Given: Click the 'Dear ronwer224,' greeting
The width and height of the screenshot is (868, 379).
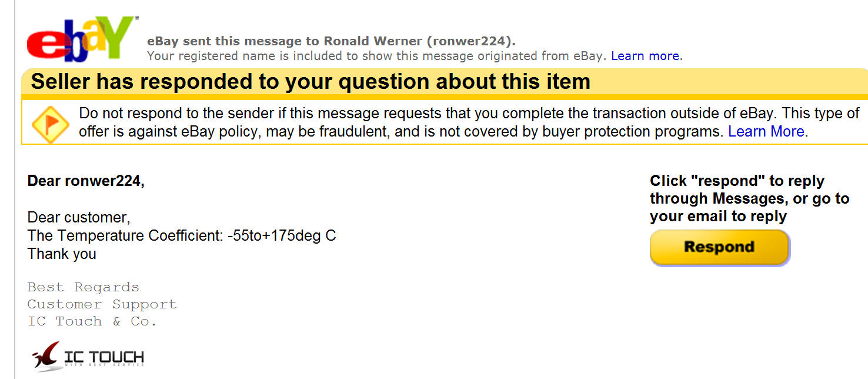Looking at the screenshot, I should click(86, 181).
